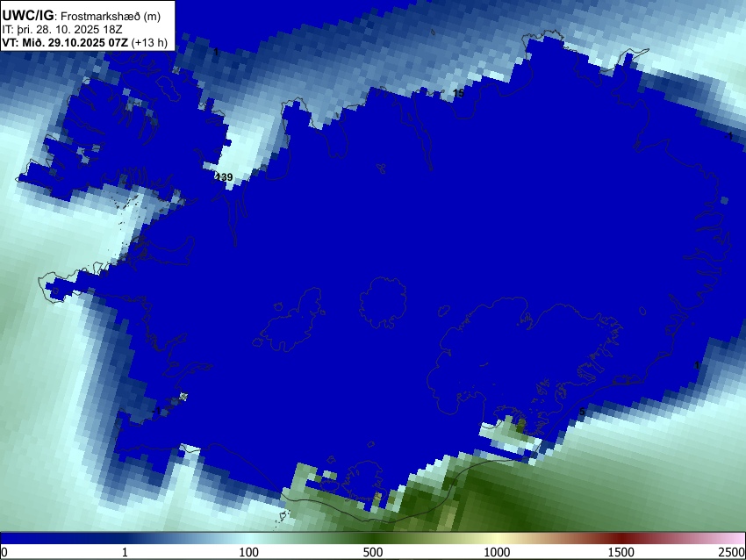Click the '(+13 h)' forecast offset text
The height and width of the screenshot is (560, 746).
149,42
